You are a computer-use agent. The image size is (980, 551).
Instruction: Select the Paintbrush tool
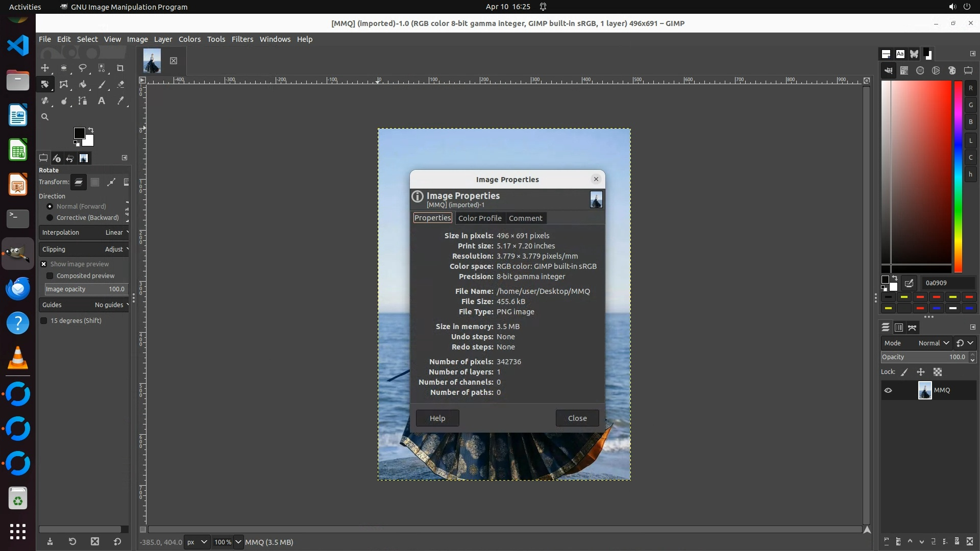click(102, 85)
